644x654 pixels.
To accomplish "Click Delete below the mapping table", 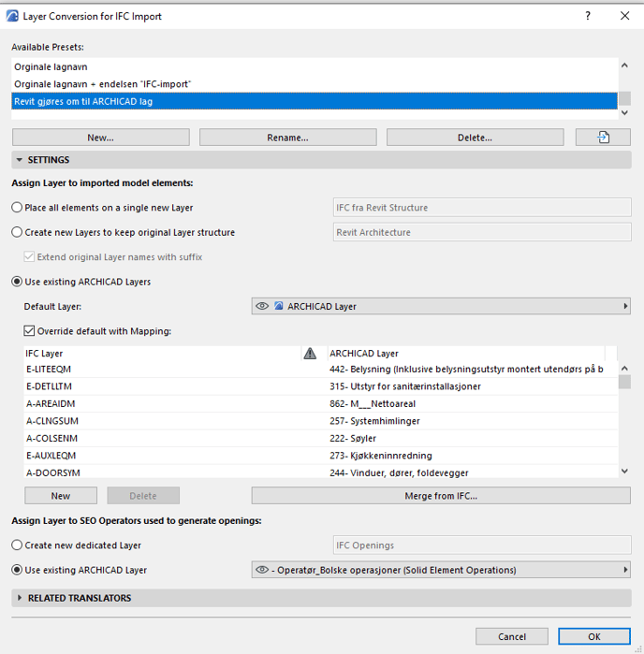I will 143,496.
